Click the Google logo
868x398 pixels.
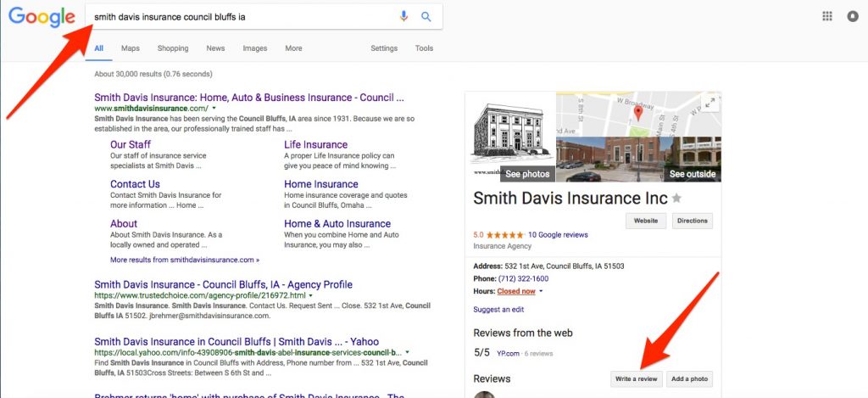click(x=42, y=17)
